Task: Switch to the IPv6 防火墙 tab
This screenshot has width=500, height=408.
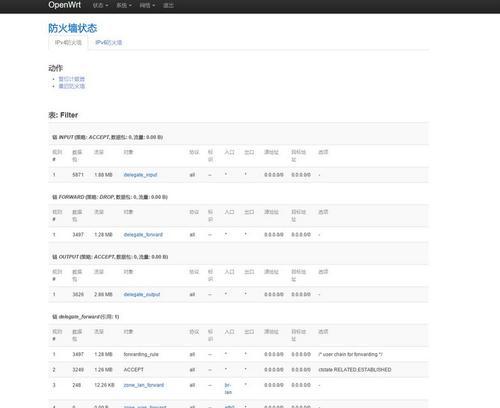Action: pyautogui.click(x=109, y=43)
